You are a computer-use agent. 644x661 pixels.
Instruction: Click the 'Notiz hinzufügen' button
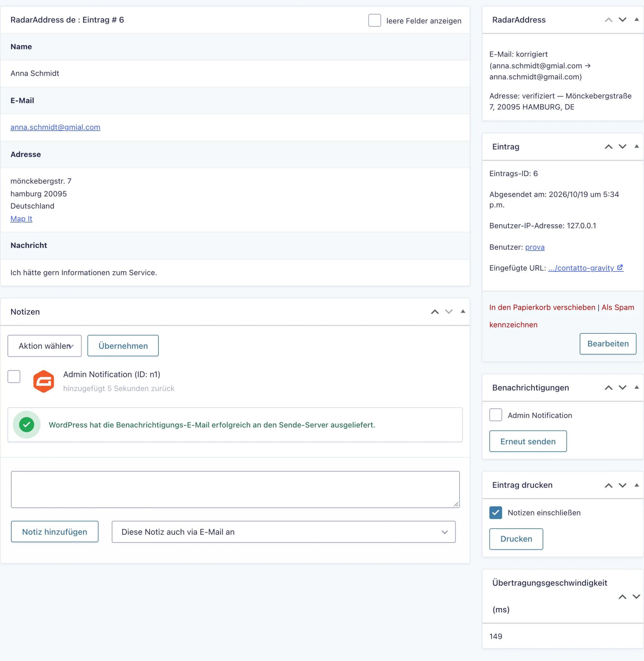(x=54, y=532)
